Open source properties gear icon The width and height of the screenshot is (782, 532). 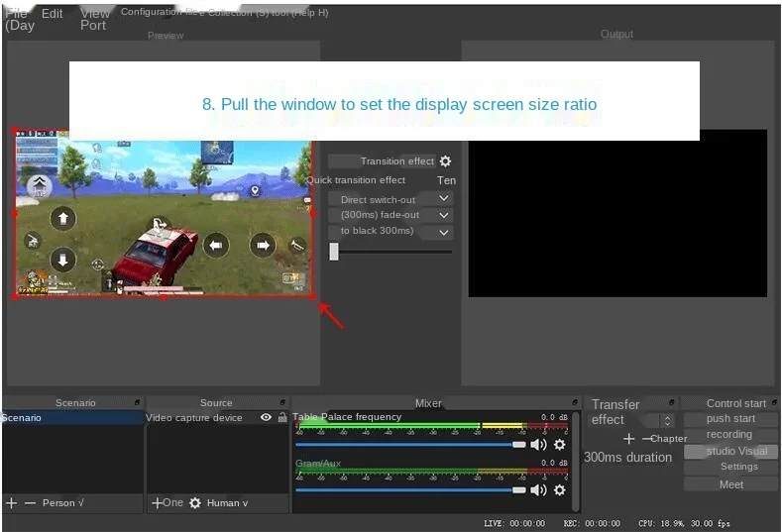(195, 503)
